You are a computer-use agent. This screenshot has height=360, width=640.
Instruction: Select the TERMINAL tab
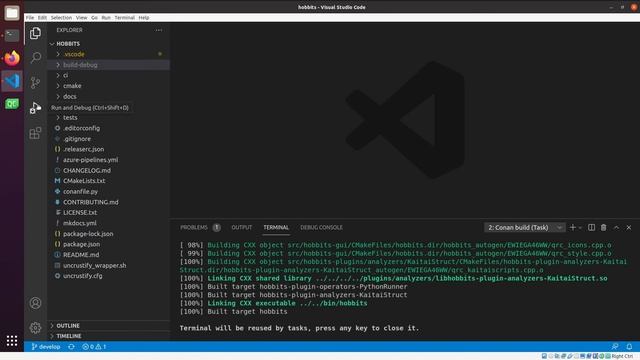pyautogui.click(x=276, y=227)
